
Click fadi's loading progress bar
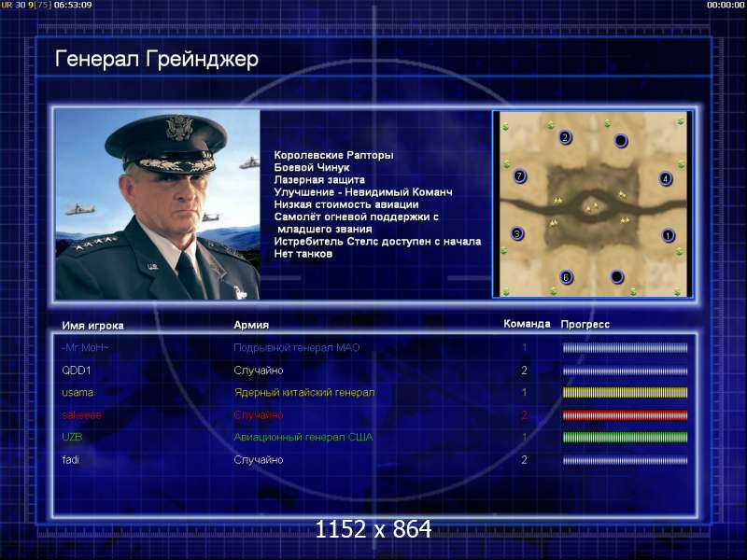click(x=625, y=460)
